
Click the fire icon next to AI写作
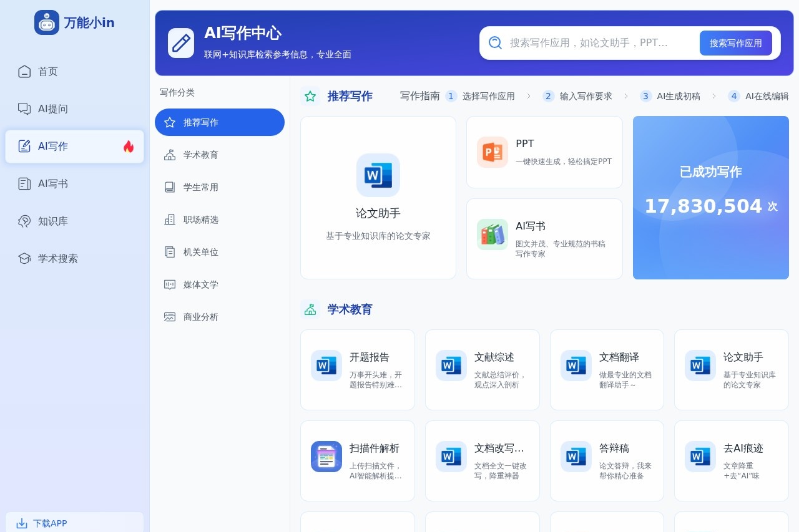pyautogui.click(x=129, y=146)
